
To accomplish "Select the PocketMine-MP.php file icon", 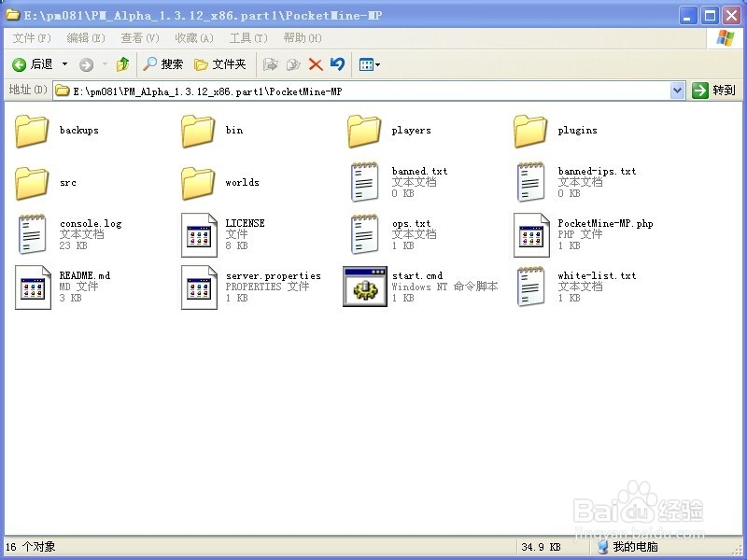I will (531, 235).
